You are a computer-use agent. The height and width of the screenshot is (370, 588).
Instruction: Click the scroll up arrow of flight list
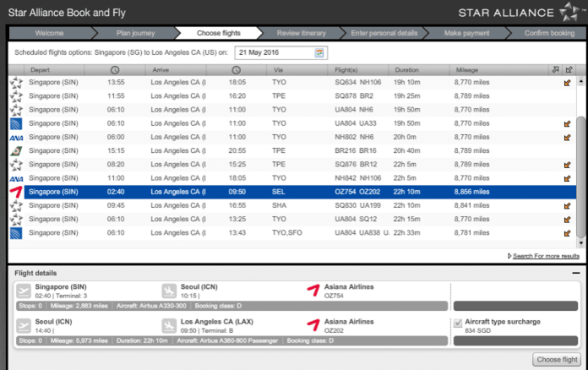pyautogui.click(x=581, y=81)
